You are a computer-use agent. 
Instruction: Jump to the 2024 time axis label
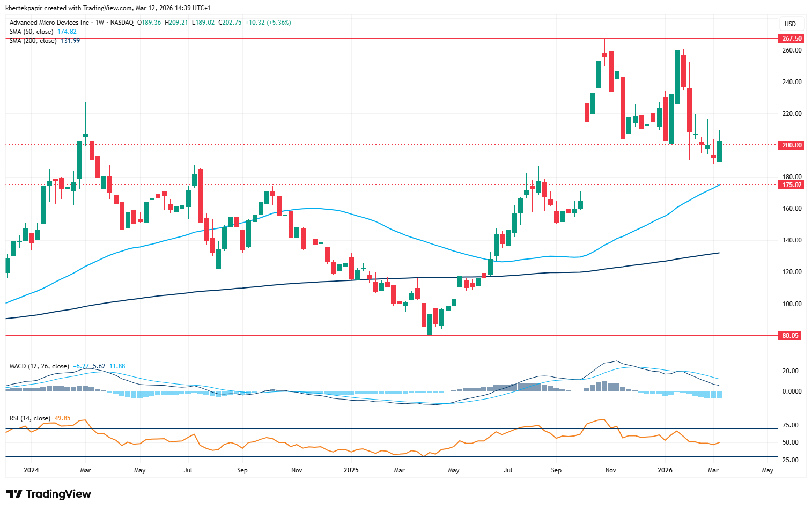31,470
